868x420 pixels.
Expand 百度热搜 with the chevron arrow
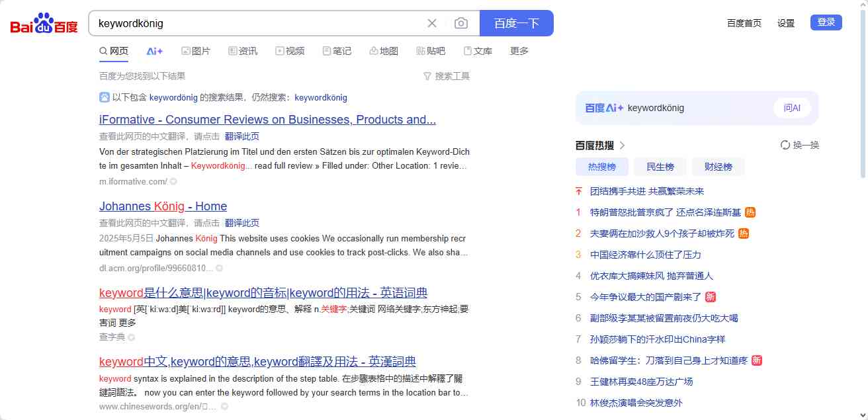point(622,146)
